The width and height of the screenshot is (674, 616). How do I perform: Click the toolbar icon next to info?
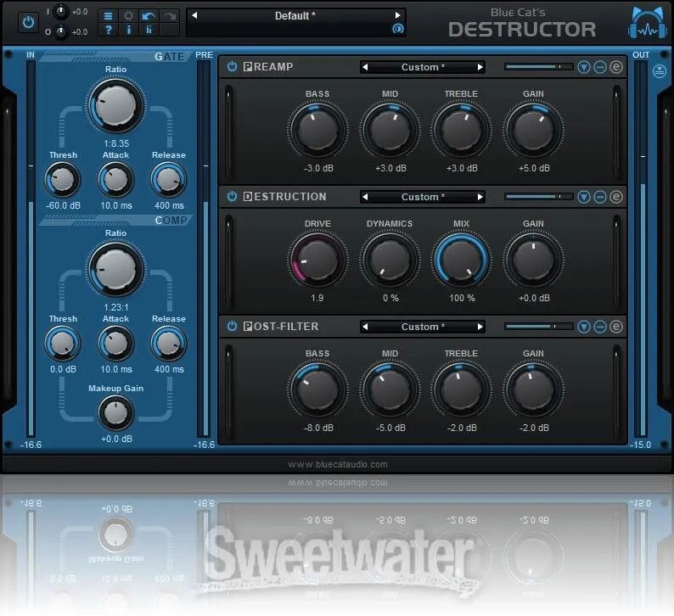[x=149, y=30]
